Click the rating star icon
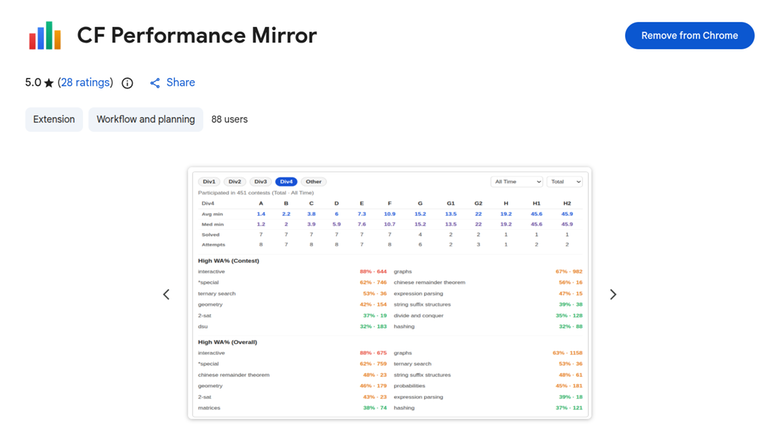Screen dimensions: 768x435 [x=48, y=83]
